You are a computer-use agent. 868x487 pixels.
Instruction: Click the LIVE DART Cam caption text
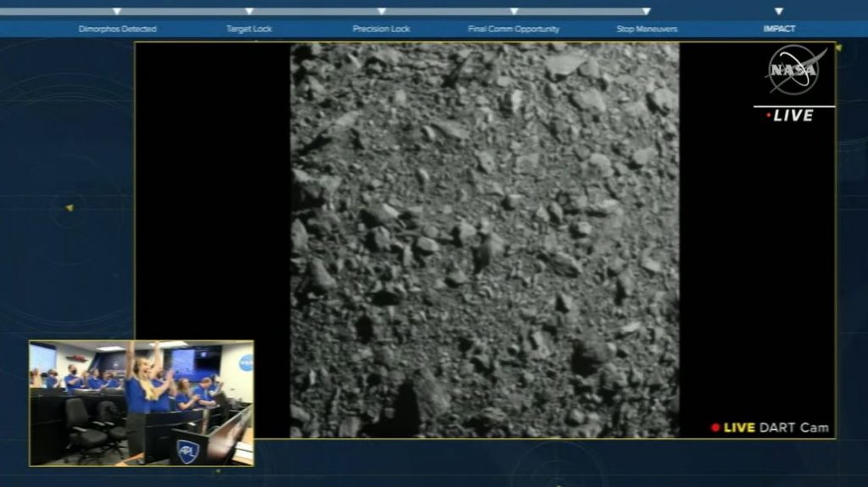[776, 428]
